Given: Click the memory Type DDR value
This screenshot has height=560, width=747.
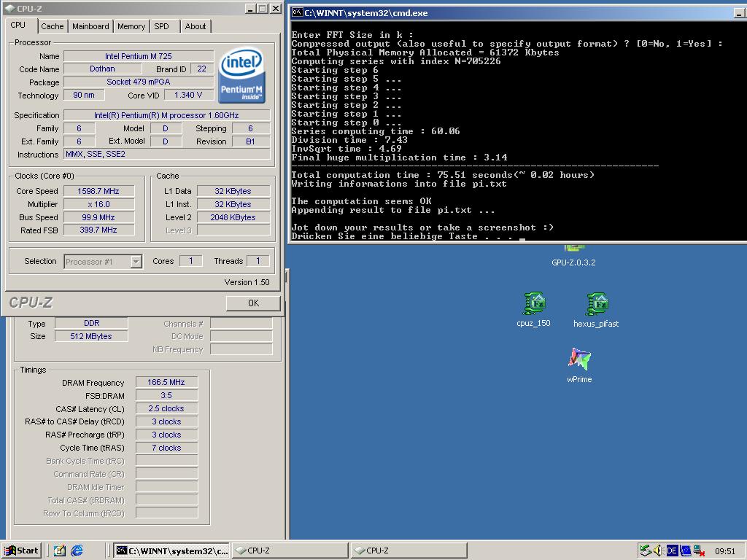Looking at the screenshot, I should click(91, 323).
